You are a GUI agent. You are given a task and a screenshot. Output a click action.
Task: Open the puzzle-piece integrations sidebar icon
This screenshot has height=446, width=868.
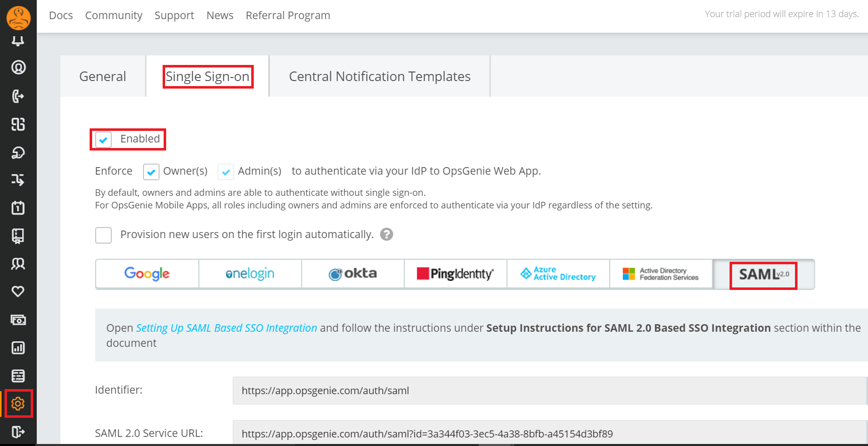point(18,124)
